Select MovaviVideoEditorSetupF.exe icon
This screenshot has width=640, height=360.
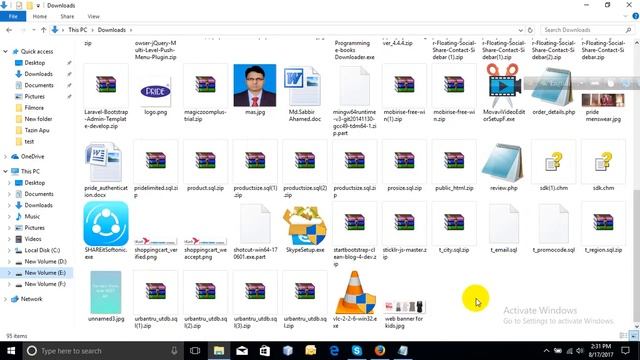[x=503, y=85]
